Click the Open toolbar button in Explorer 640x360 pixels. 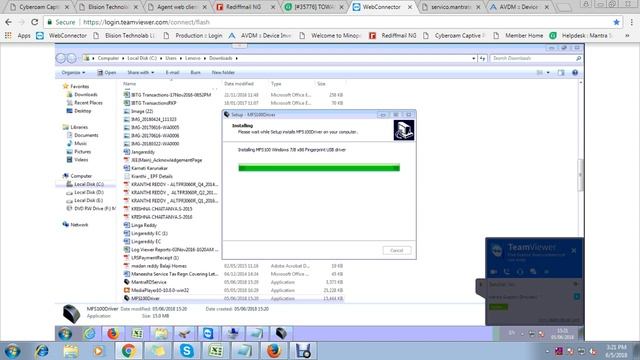107,73
